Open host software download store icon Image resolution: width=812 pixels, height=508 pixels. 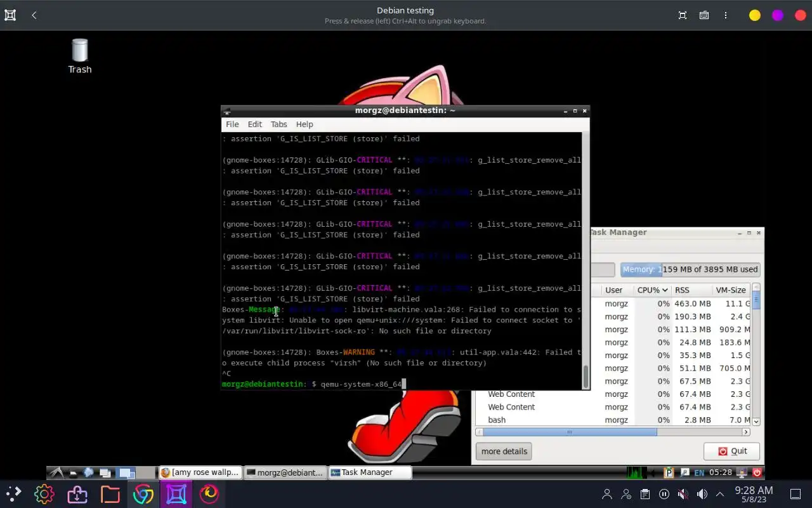click(x=77, y=494)
